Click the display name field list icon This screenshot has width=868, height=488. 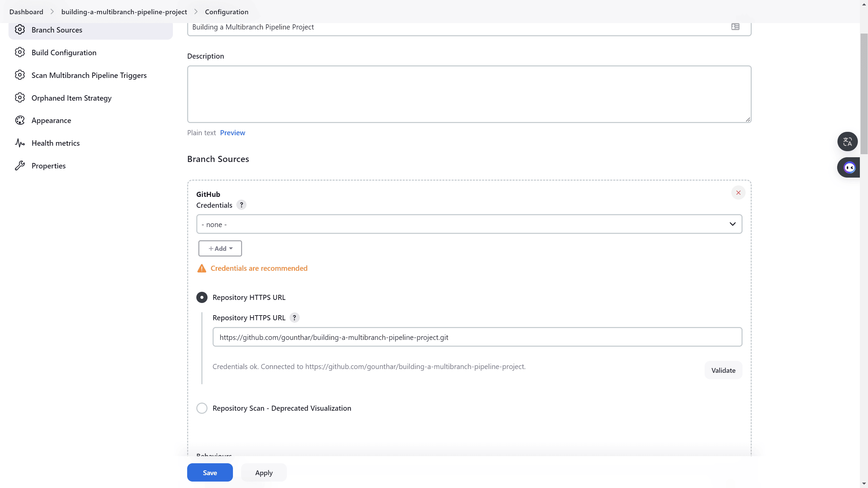tap(735, 27)
